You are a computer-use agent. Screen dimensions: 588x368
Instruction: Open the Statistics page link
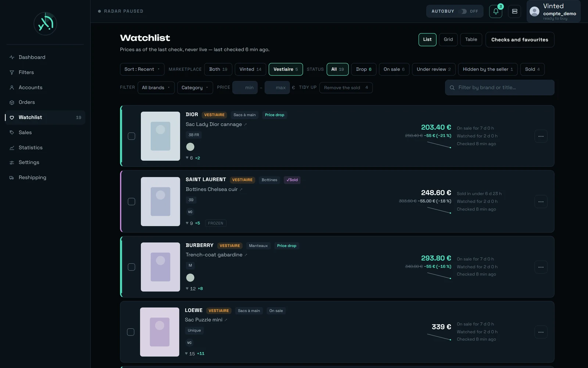coord(45,148)
